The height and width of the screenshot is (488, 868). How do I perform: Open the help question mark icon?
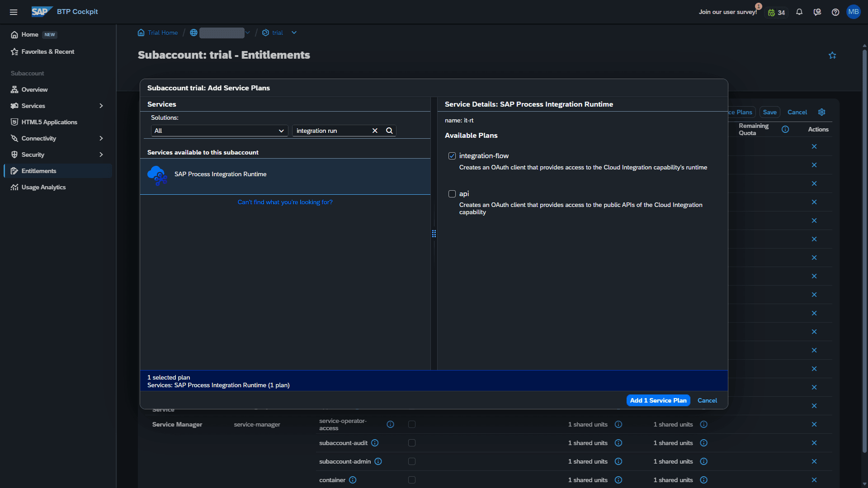click(835, 12)
